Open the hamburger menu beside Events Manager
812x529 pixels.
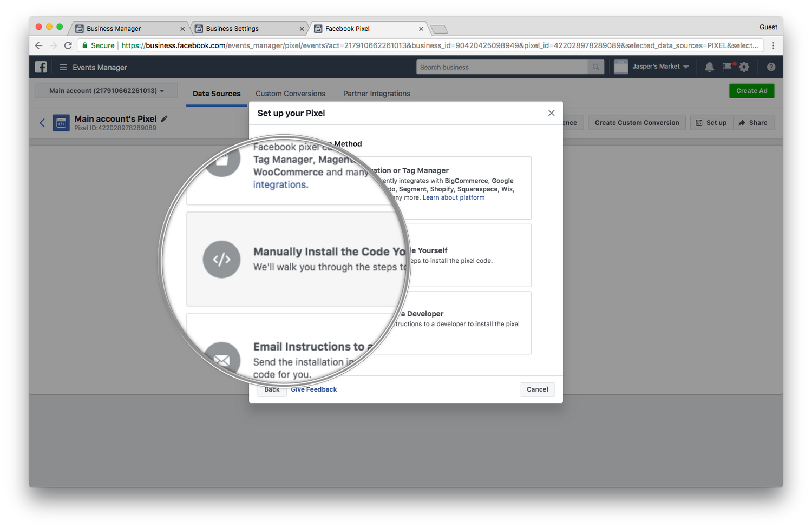(x=63, y=67)
